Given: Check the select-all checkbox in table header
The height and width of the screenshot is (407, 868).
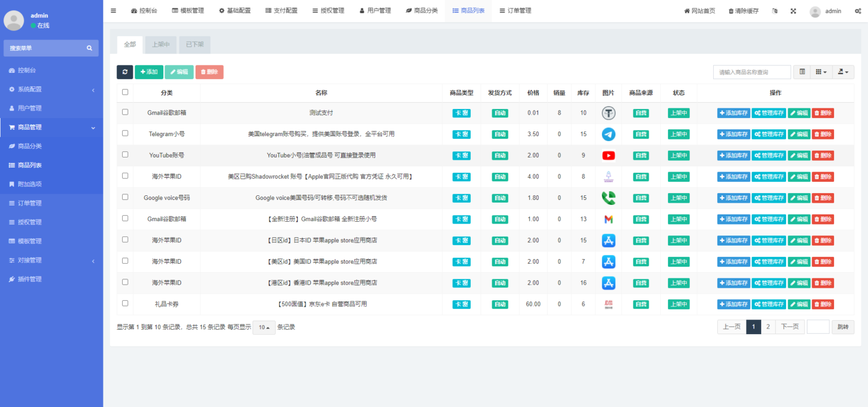Looking at the screenshot, I should coord(125,92).
